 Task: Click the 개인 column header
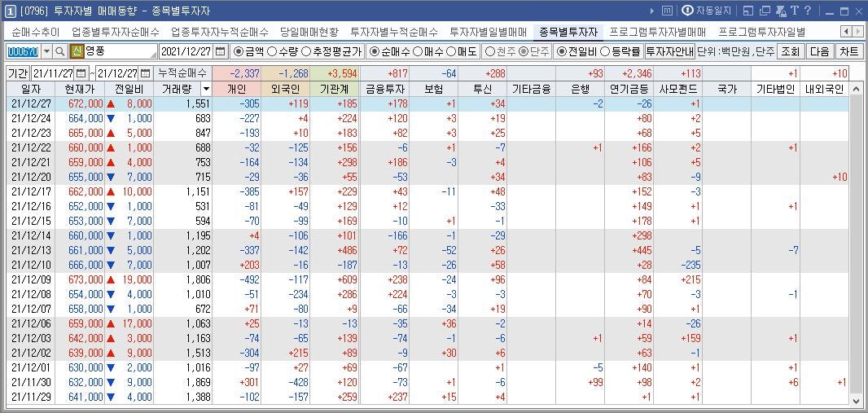[x=236, y=89]
